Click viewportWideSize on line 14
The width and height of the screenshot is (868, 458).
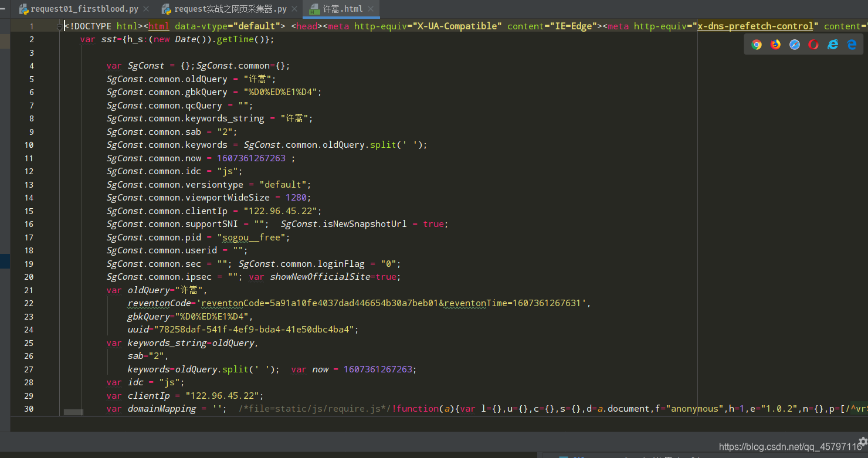click(x=228, y=198)
